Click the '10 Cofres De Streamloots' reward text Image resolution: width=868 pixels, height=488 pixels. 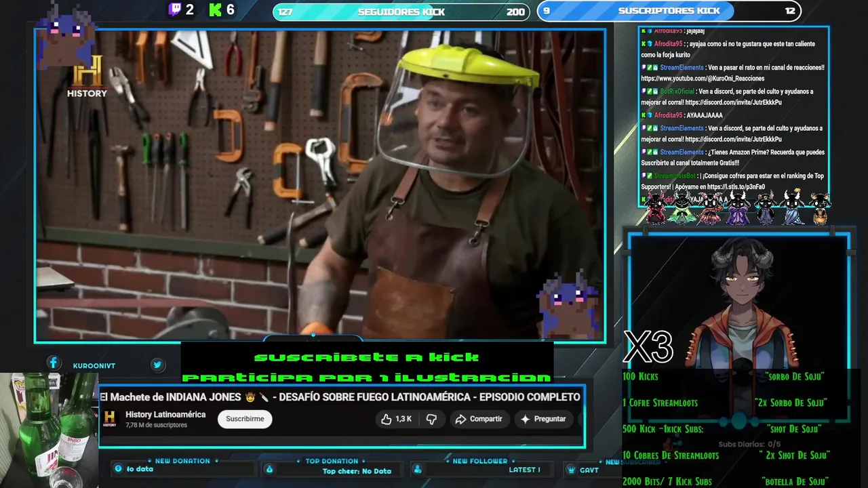(671, 455)
